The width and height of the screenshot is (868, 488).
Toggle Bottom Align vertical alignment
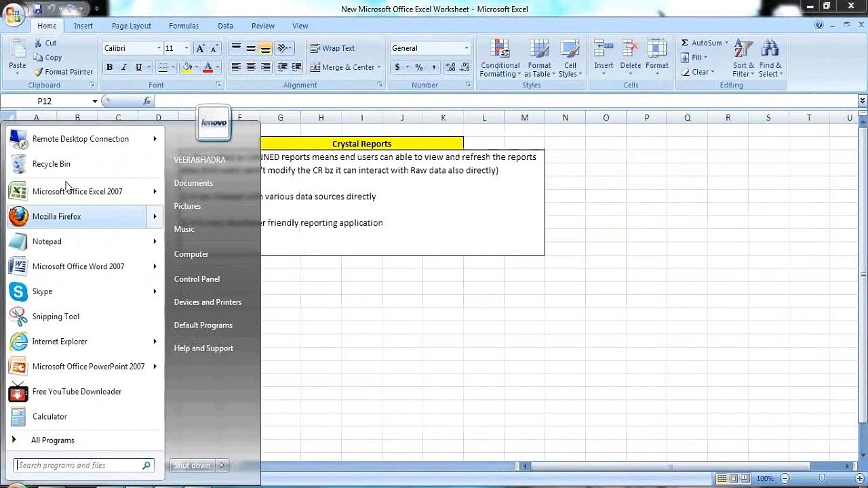265,48
